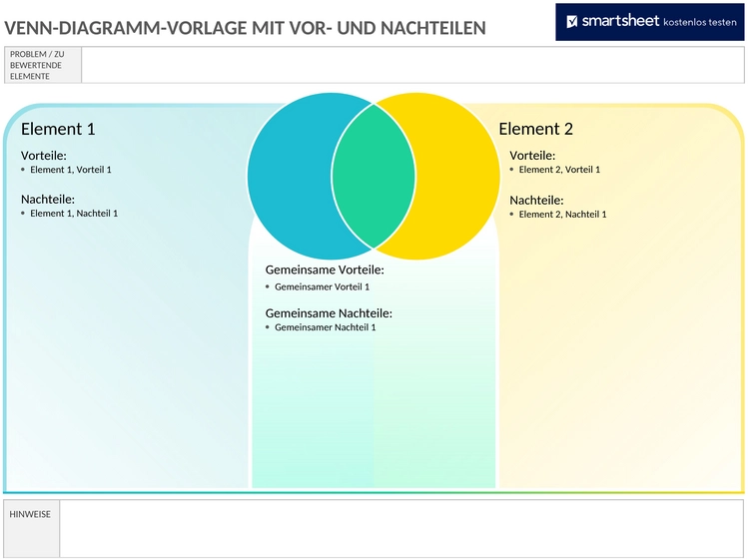This screenshot has width=748, height=560.
Task: Click the HINWEISE label cell
Action: coord(32,528)
